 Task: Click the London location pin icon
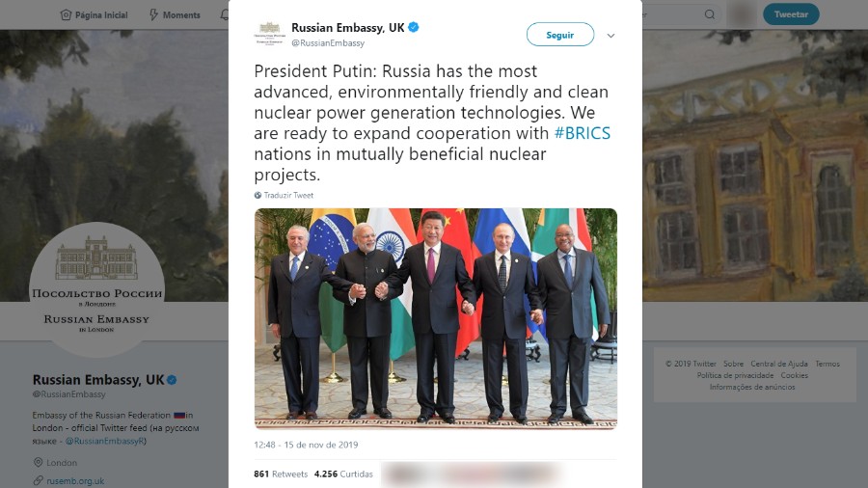(39, 462)
